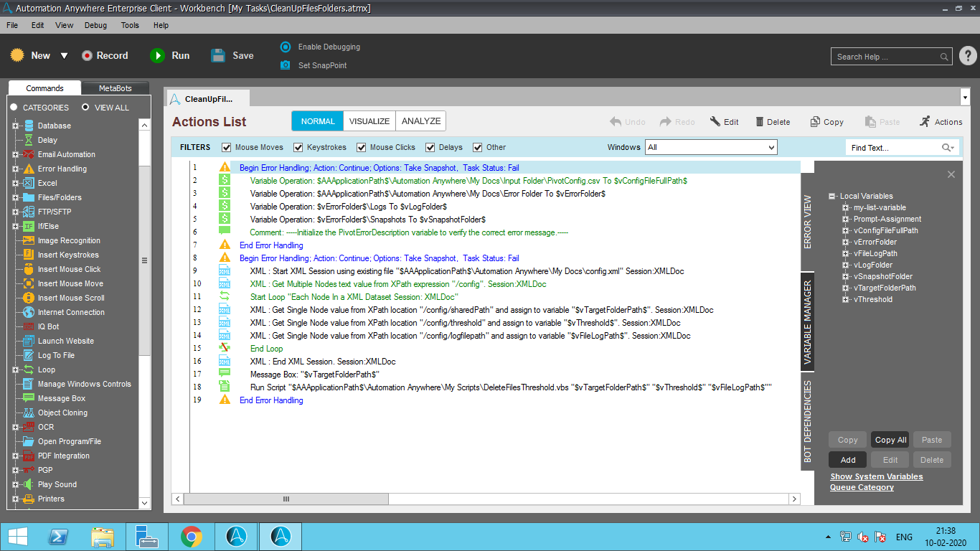Click the Email Automation icon
Image resolution: width=980 pixels, height=551 pixels.
29,154
